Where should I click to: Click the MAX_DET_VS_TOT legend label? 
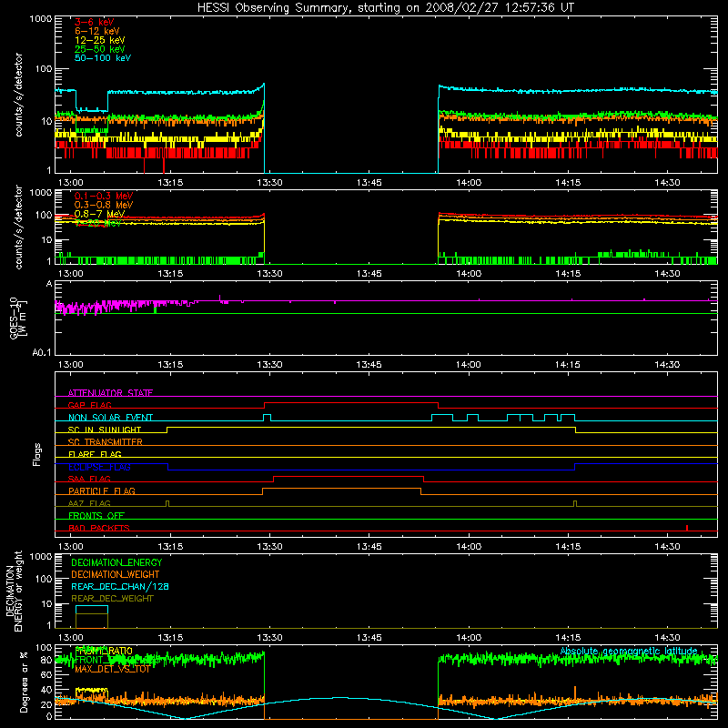(x=112, y=669)
